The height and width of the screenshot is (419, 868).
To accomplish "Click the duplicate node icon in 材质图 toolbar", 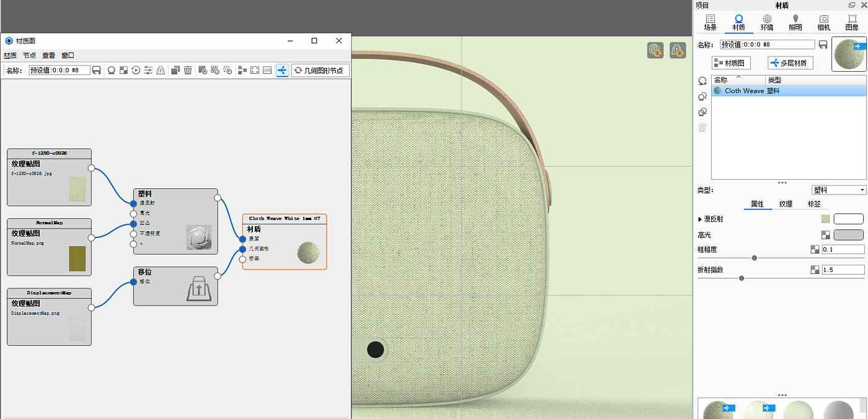I will pos(175,71).
